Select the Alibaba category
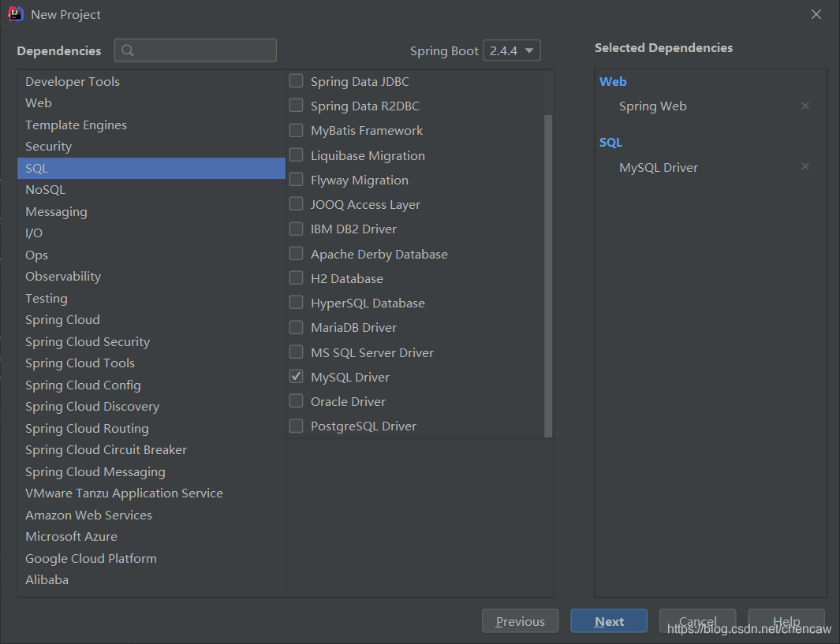The height and width of the screenshot is (644, 840). pos(151,580)
